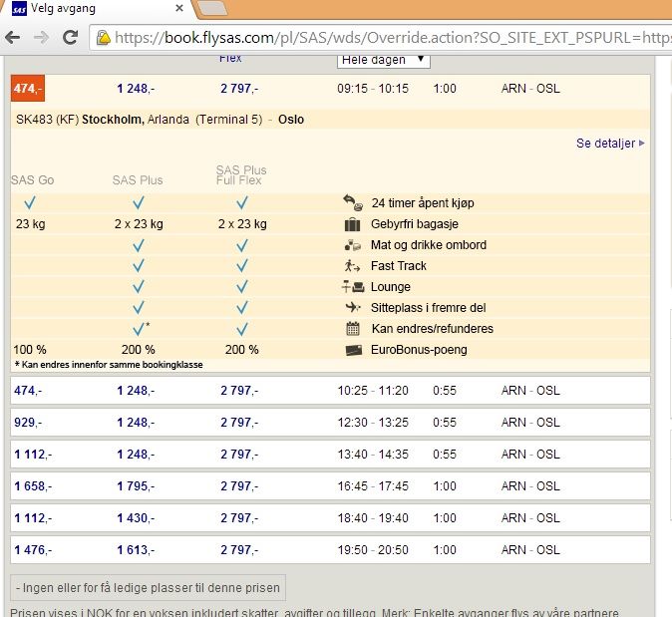The height and width of the screenshot is (617, 672).
Task: Click the suitcase Gebyrfri bagasje icon
Action: (x=353, y=224)
